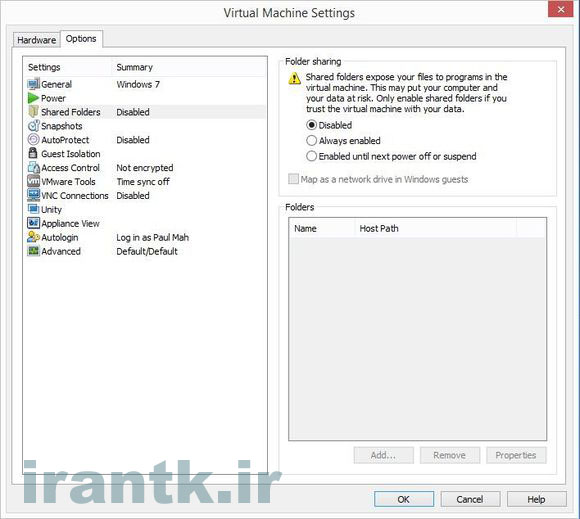Screen dimensions: 580x519
Task: Click the VMware Tools vm icon
Action: [33, 181]
